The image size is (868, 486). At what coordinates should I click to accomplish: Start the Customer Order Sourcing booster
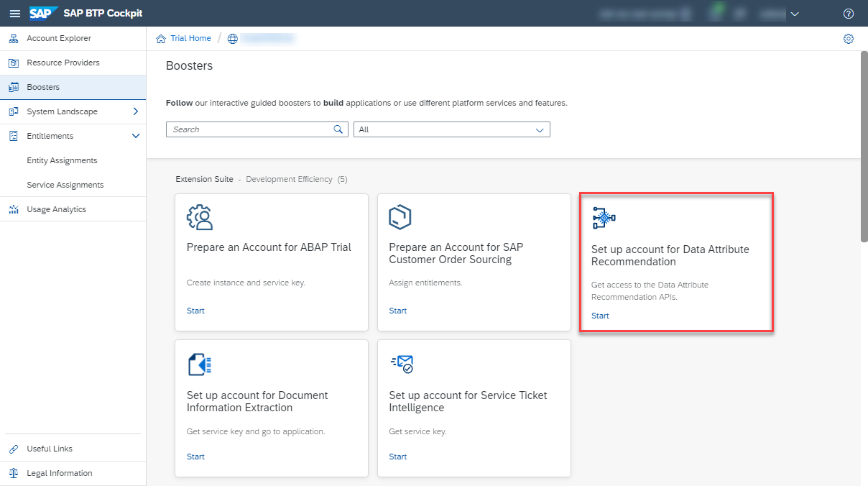click(x=398, y=311)
